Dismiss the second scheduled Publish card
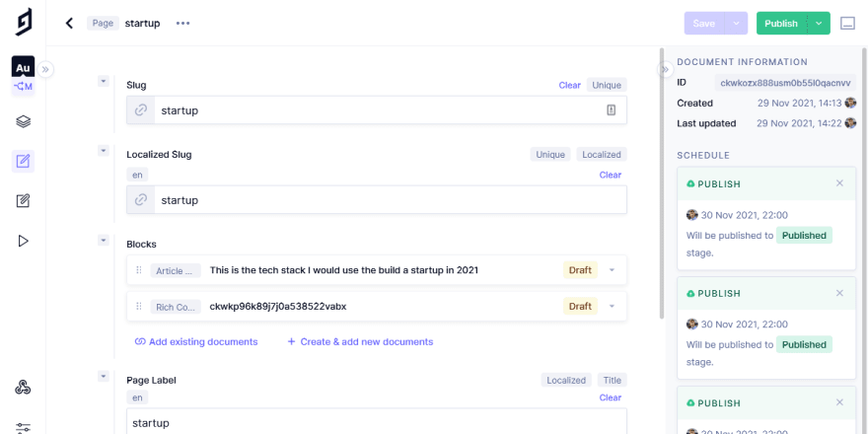The width and height of the screenshot is (868, 434). coord(839,293)
